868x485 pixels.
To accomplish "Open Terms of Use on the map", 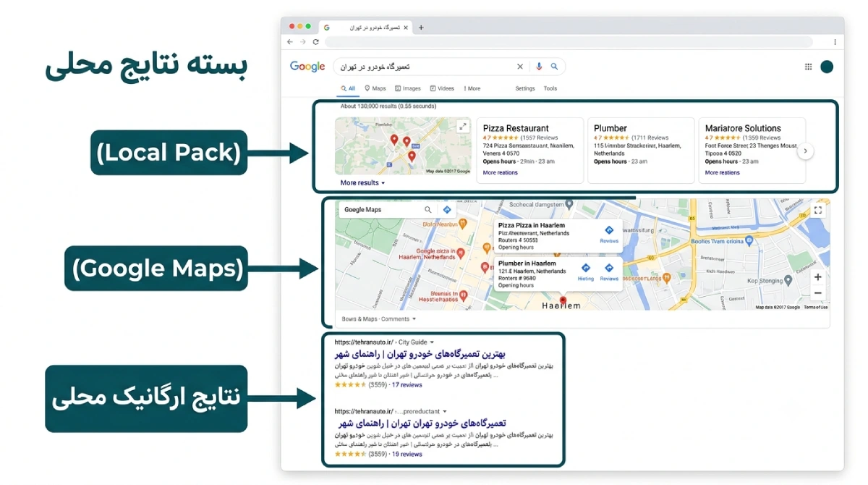I will (x=816, y=308).
